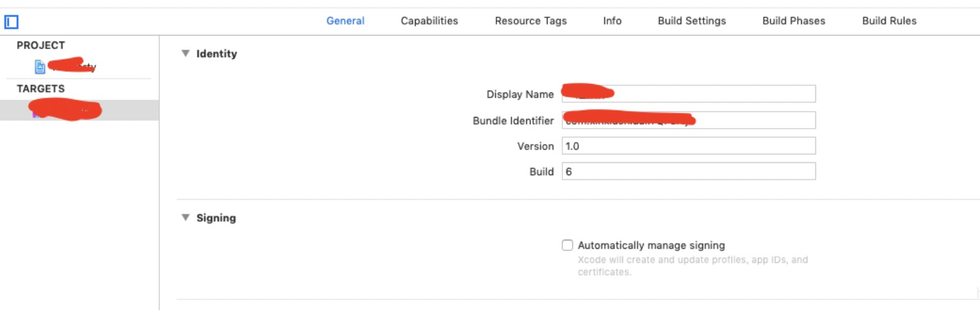This screenshot has width=980, height=318.
Task: Switch to the Info tab
Action: 612,21
